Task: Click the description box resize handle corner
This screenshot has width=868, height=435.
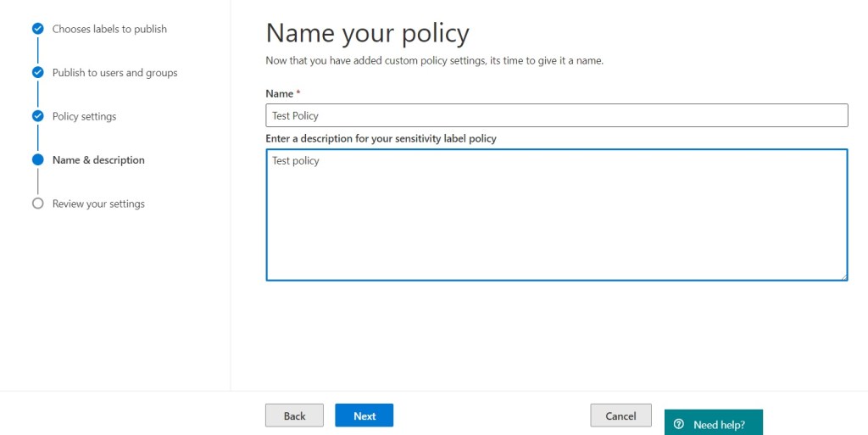Action: (x=843, y=276)
